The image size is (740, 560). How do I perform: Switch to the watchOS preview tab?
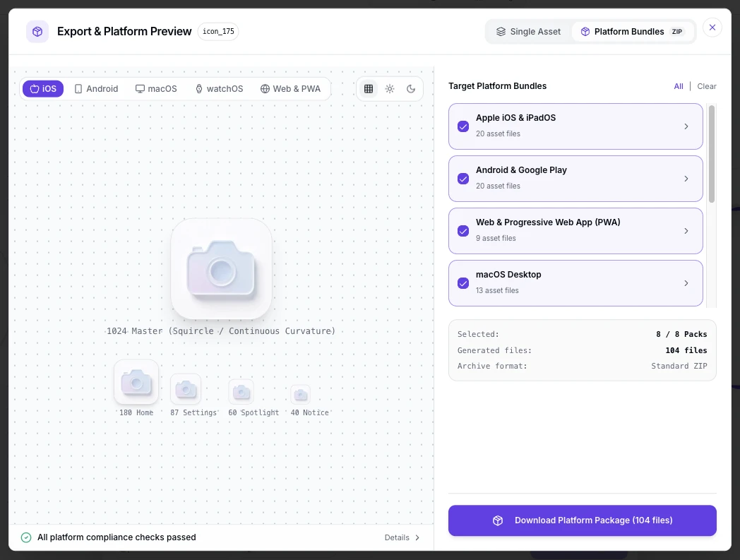(x=219, y=89)
